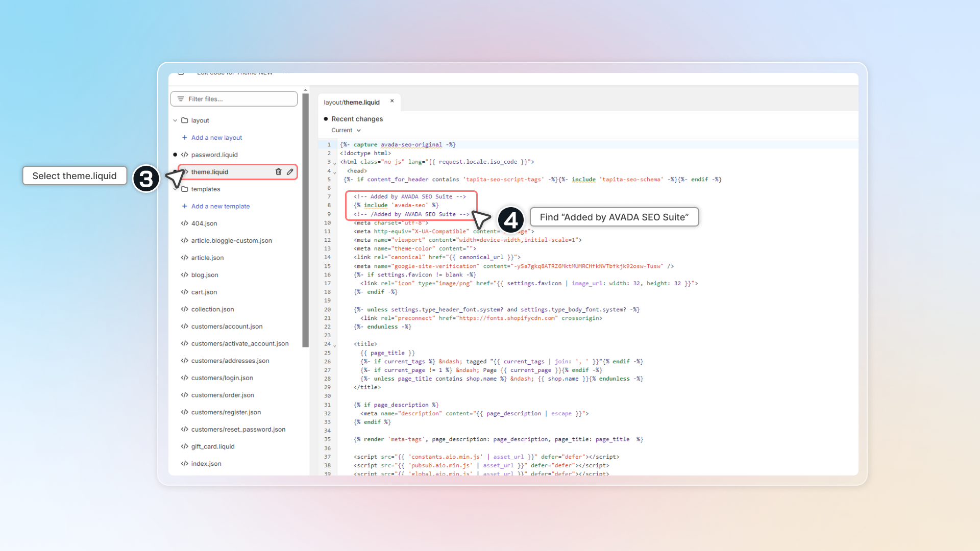Image resolution: width=980 pixels, height=551 pixels.
Task: Open the Current version dropdown
Action: click(346, 130)
